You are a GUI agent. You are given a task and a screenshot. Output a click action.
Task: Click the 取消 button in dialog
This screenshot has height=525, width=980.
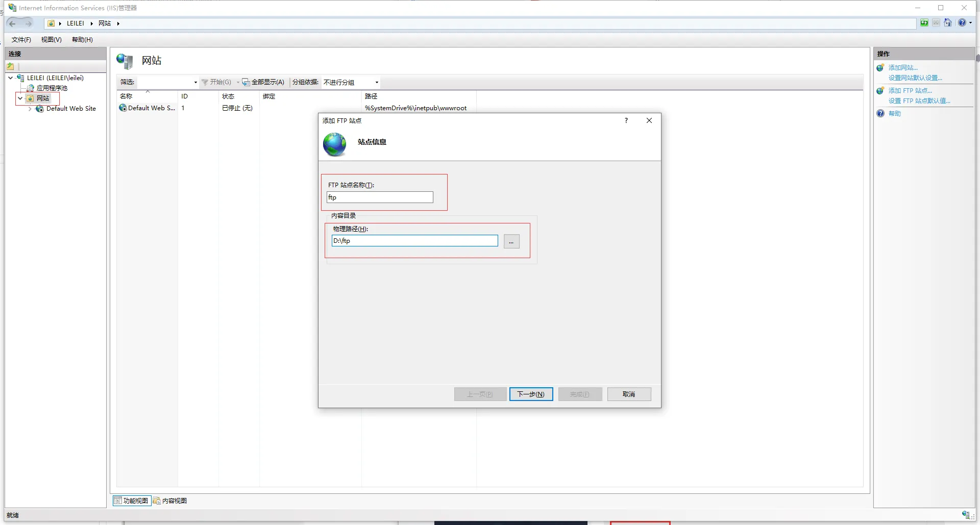click(x=629, y=394)
